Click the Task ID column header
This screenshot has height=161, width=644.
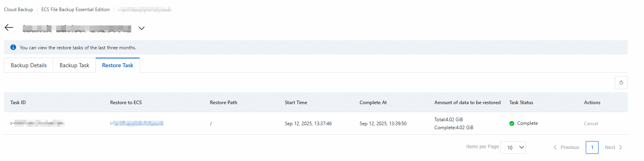click(x=18, y=103)
